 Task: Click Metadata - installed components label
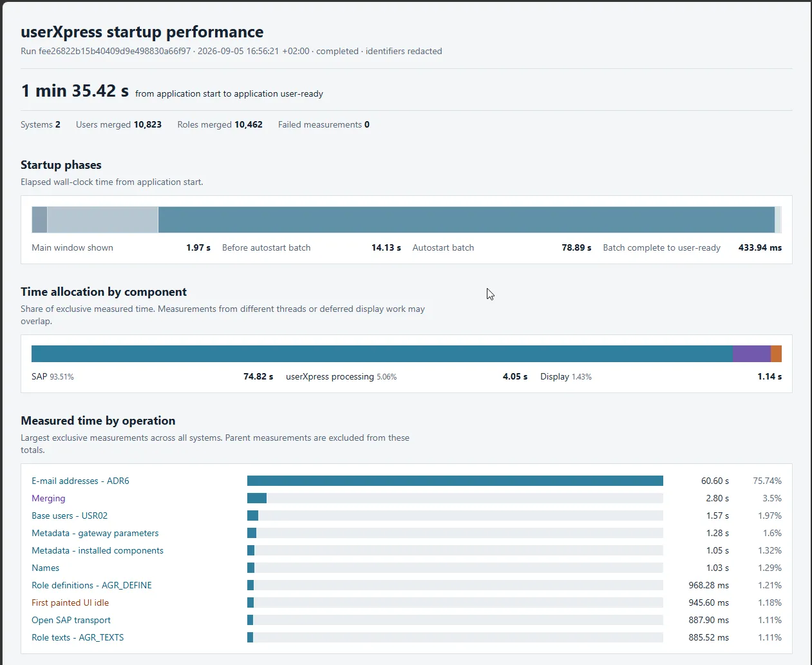(x=97, y=550)
